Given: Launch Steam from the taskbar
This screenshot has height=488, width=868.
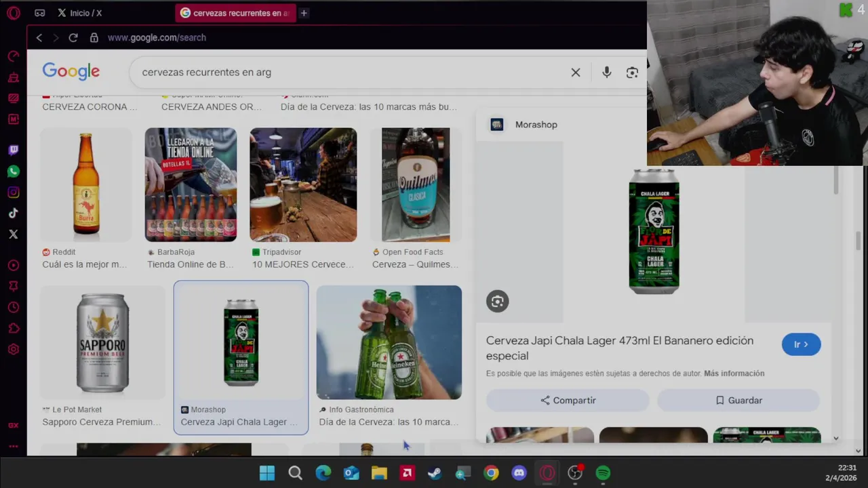Looking at the screenshot, I should [x=435, y=473].
